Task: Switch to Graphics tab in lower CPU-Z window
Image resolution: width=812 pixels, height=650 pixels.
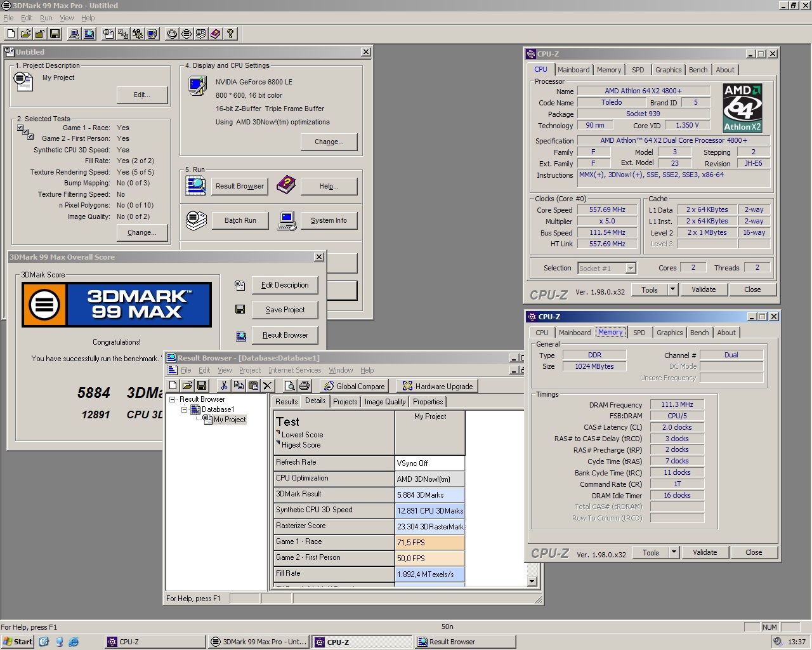Action: click(670, 333)
